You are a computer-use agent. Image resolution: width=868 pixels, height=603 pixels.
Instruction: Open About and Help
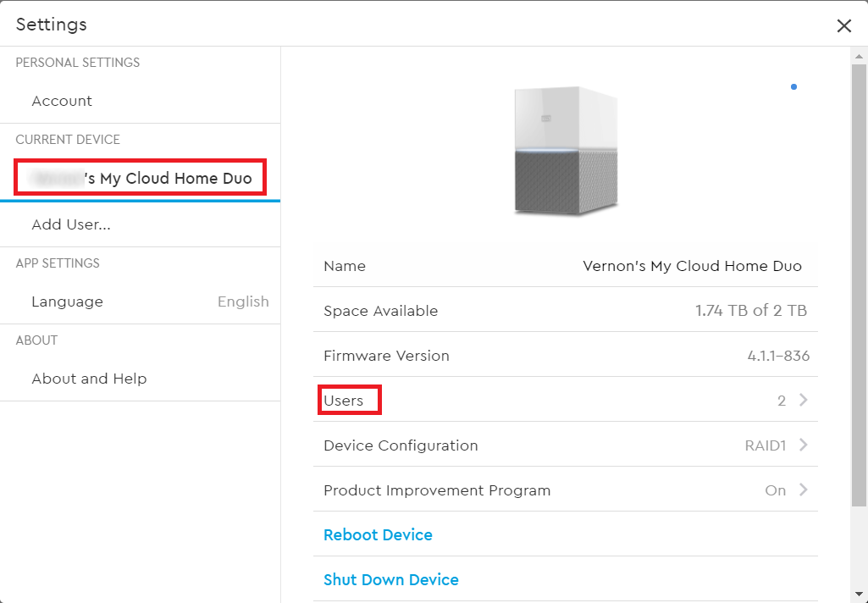140,379
